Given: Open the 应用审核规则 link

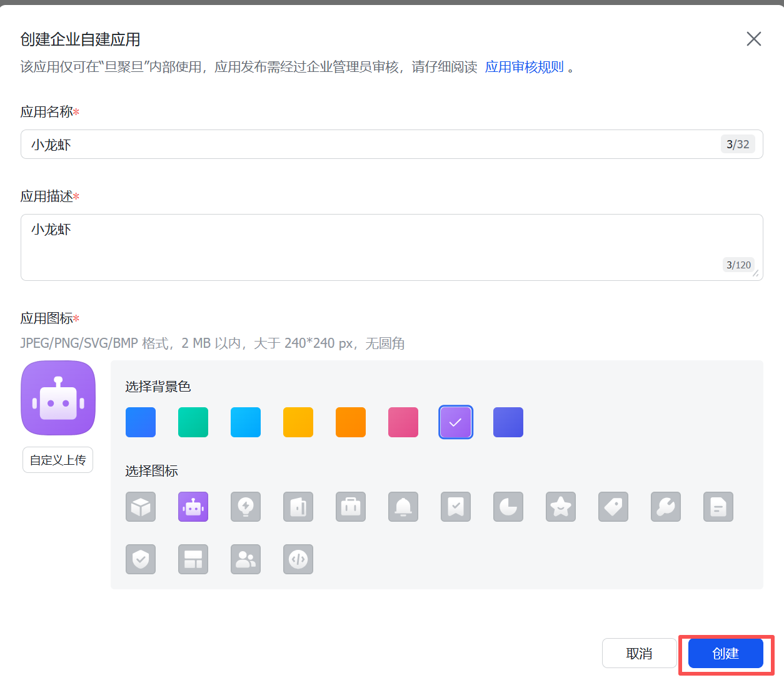Looking at the screenshot, I should [525, 67].
